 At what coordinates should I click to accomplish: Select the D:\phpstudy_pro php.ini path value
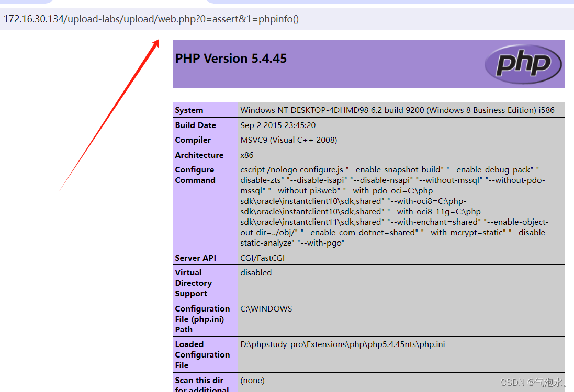tap(343, 344)
